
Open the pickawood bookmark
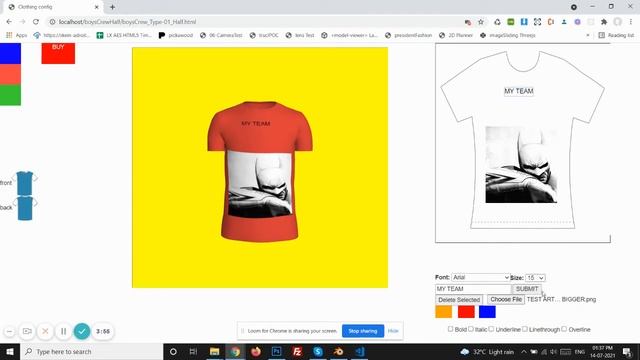pyautogui.click(x=176, y=36)
